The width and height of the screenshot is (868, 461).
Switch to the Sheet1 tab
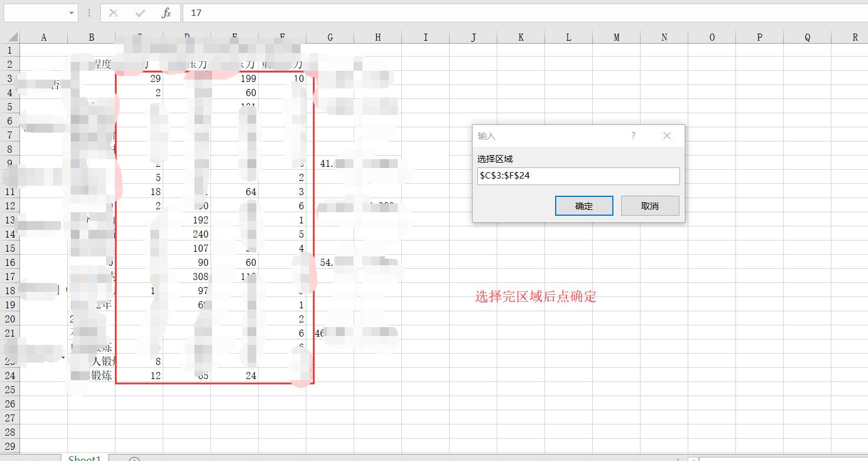click(x=85, y=457)
